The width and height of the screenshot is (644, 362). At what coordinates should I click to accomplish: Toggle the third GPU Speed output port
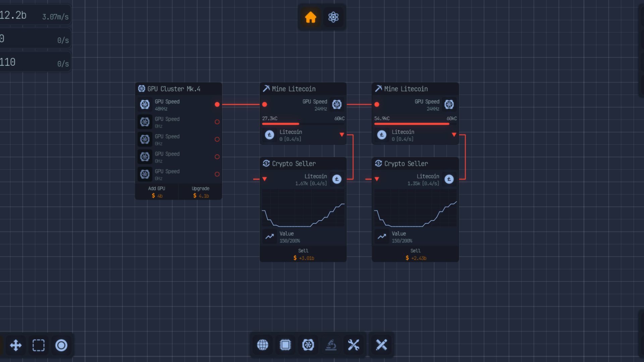pos(217,139)
